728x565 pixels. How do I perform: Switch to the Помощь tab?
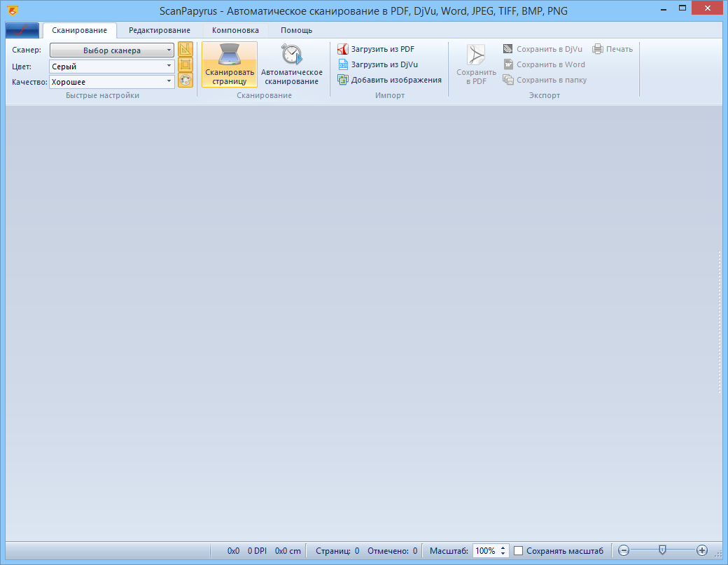pyautogui.click(x=296, y=30)
